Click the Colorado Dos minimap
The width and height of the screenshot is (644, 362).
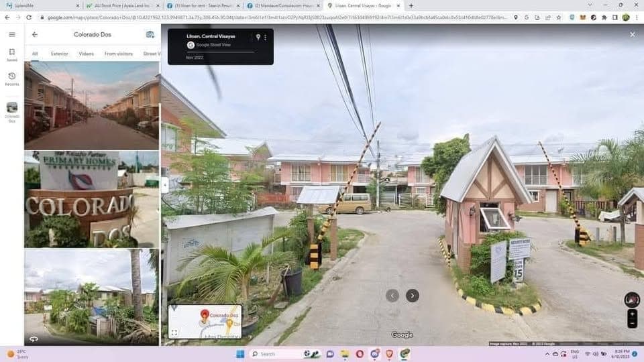tap(205, 321)
